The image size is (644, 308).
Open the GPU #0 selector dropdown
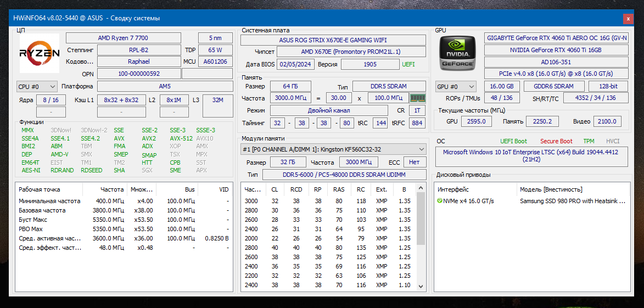[x=456, y=87]
